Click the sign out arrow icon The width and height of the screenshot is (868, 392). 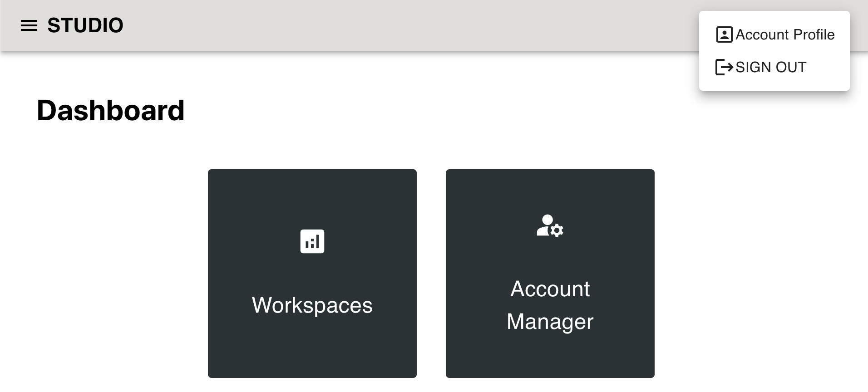point(724,67)
